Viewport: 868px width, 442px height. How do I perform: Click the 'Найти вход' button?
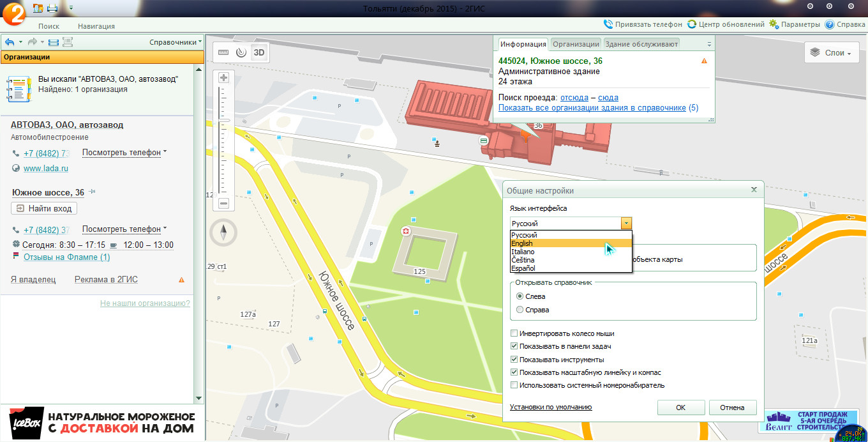coord(44,208)
